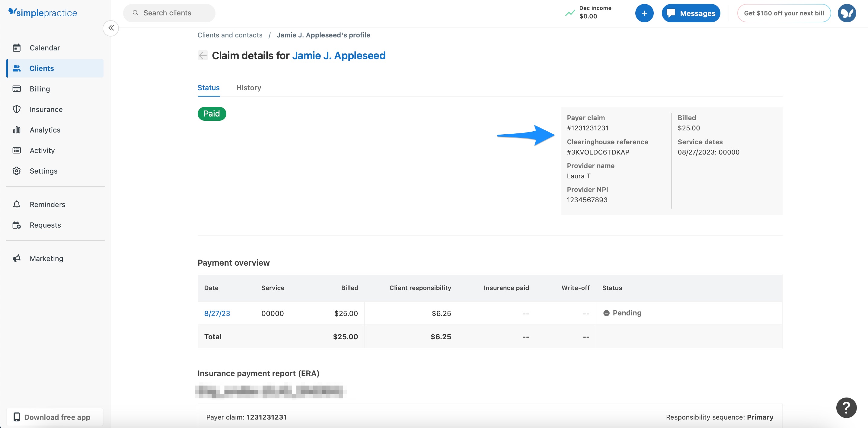This screenshot has width=868, height=428.
Task: Open Jamie J. Appleseed's profile breadcrumb
Action: (x=324, y=35)
